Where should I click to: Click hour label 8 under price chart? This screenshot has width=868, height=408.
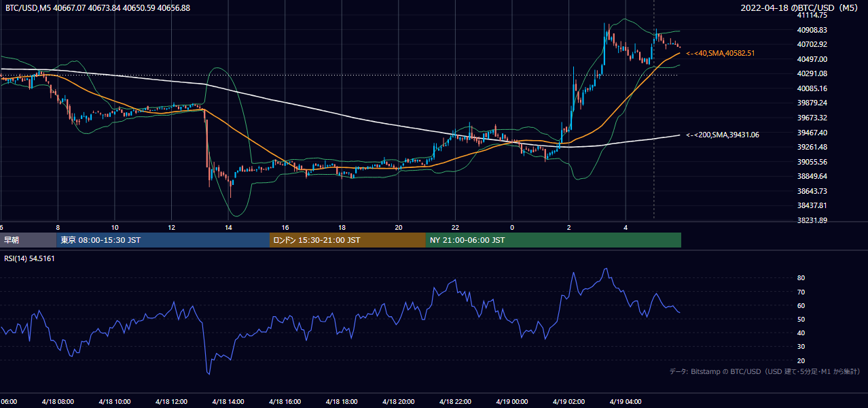tap(58, 227)
